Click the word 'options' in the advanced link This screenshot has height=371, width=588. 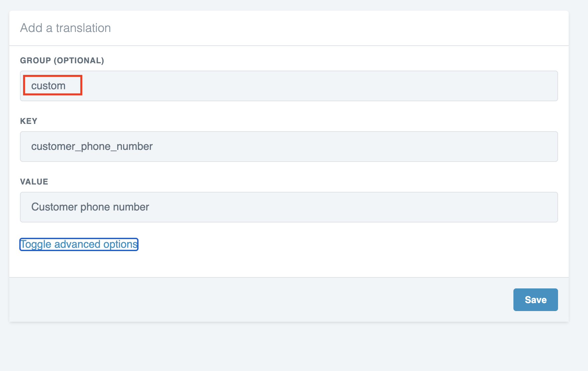pyautogui.click(x=121, y=244)
